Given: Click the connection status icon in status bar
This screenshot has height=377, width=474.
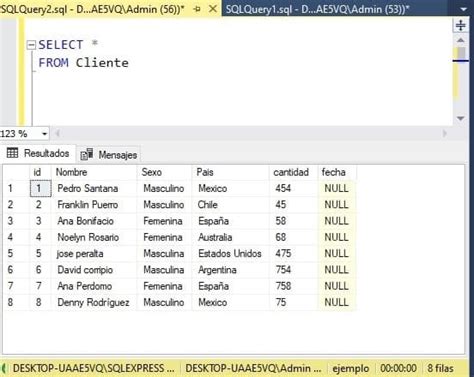Looking at the screenshot, I should (4, 368).
